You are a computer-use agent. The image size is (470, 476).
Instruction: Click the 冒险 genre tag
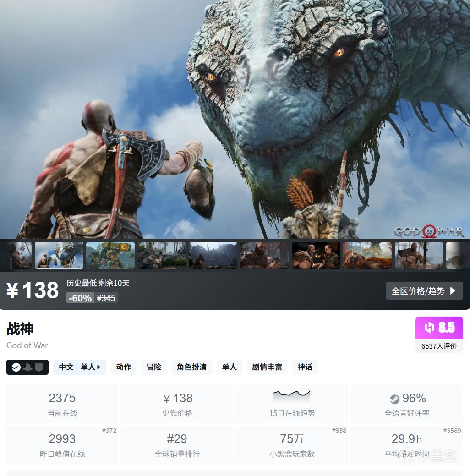(154, 367)
